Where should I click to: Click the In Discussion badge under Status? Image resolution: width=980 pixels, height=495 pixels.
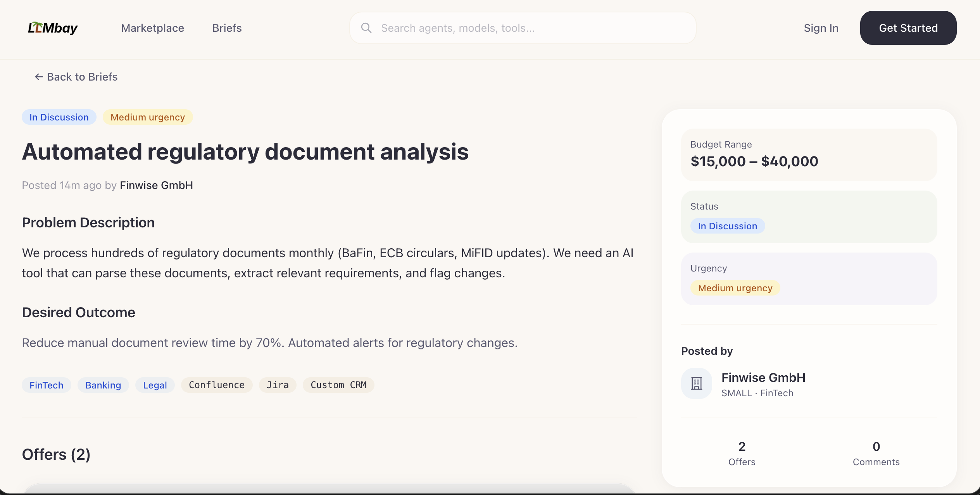pyautogui.click(x=728, y=226)
